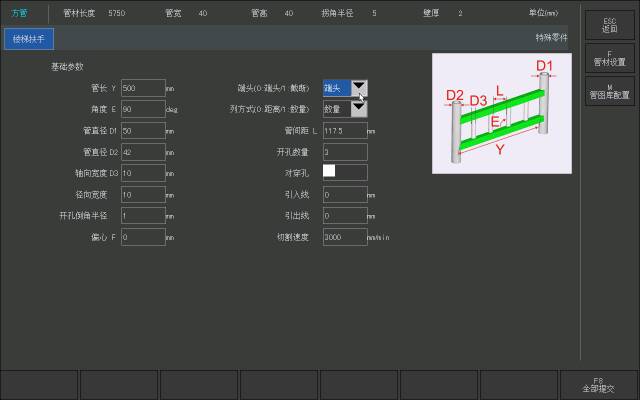This screenshot has height=400, width=640.
Task: Click the 管材长度 5750 value
Action: tap(117, 13)
